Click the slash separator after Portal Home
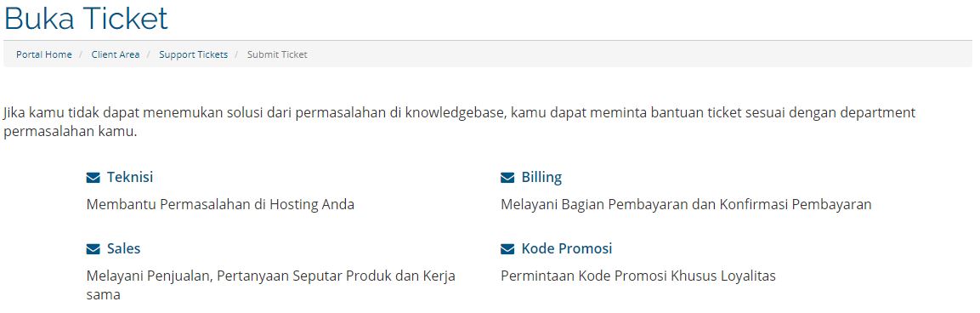This screenshot has height=313, width=980. (82, 54)
